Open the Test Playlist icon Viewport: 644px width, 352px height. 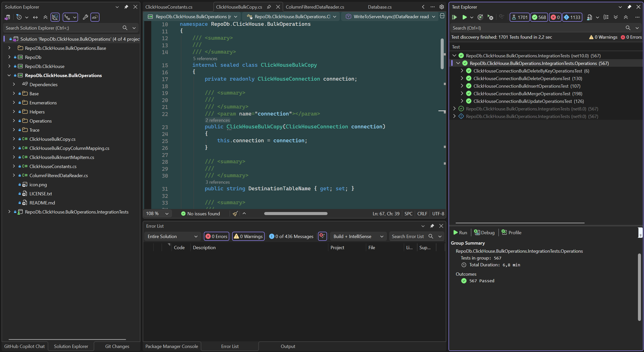(x=590, y=17)
